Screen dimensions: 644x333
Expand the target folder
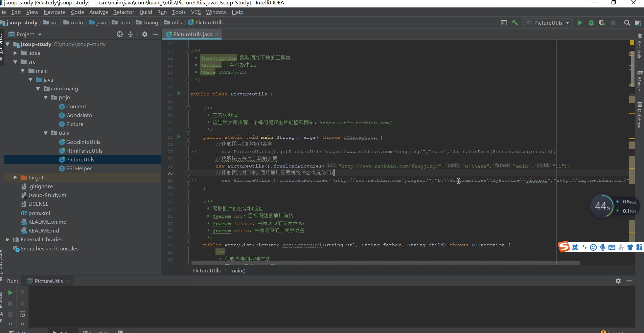pos(15,177)
